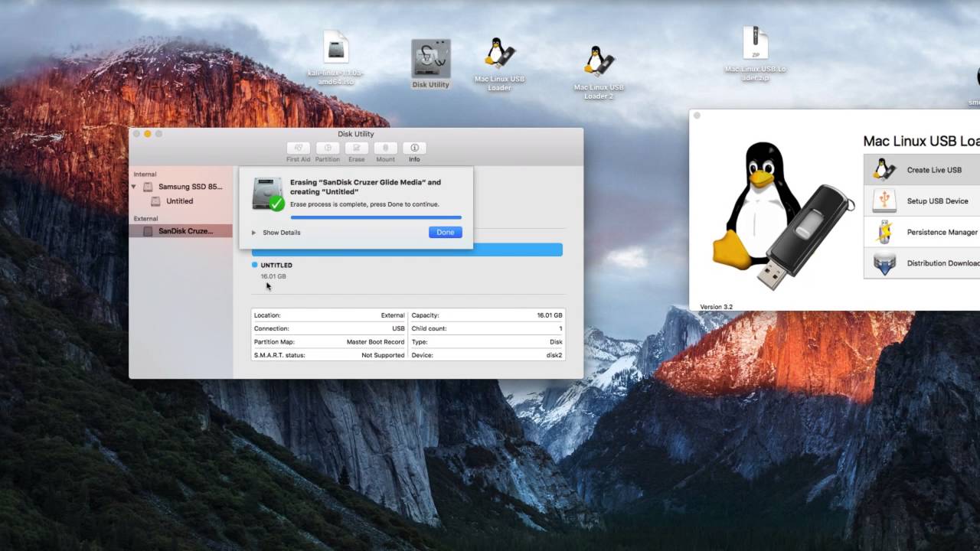Open the Info toolbar icon

414,148
